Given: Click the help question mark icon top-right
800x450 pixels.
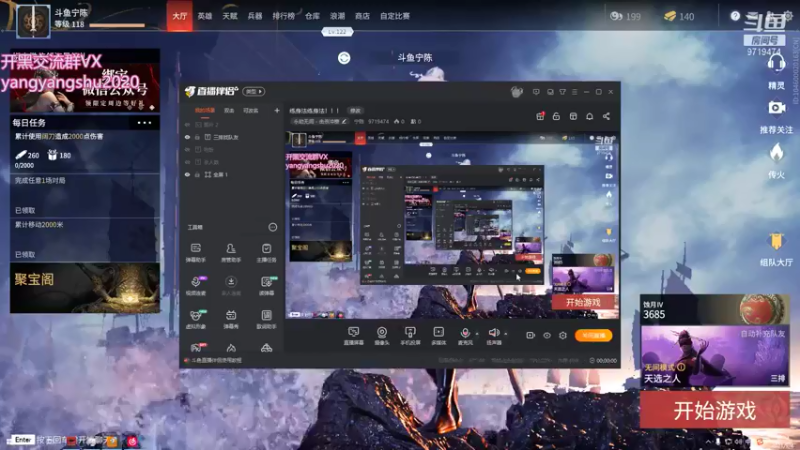Looking at the screenshot, I should click(x=735, y=16).
